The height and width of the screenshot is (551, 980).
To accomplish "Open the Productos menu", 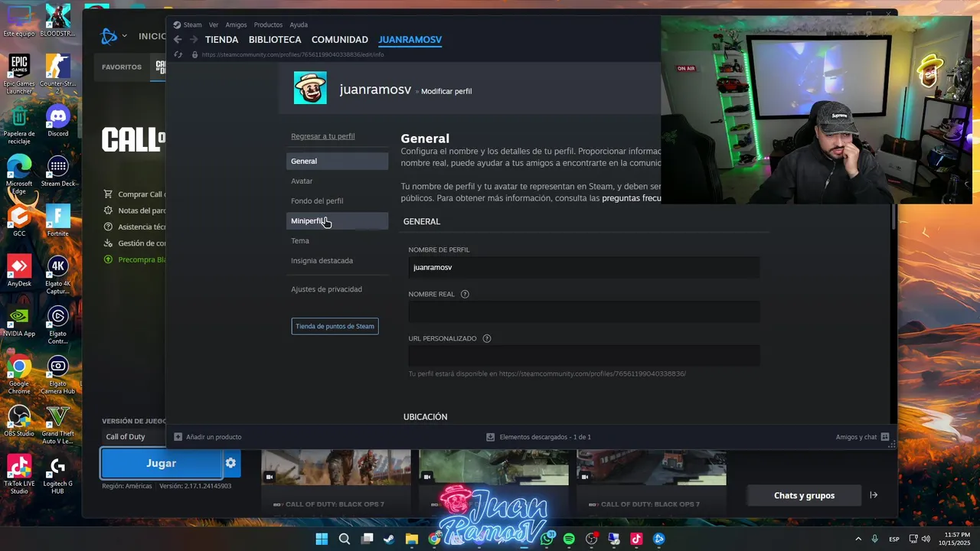I will point(268,24).
